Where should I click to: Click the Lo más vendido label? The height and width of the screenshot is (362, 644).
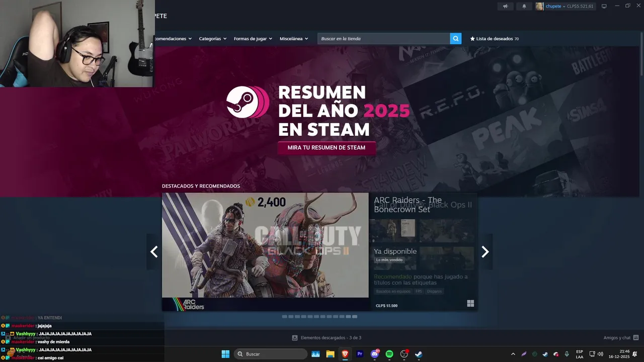(389, 260)
